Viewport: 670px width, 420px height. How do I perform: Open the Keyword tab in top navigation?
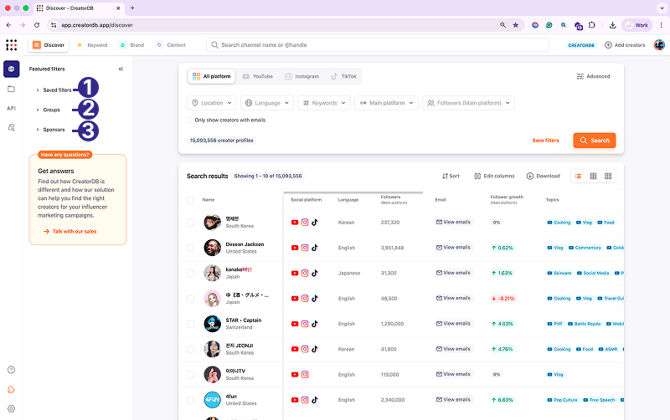point(92,45)
